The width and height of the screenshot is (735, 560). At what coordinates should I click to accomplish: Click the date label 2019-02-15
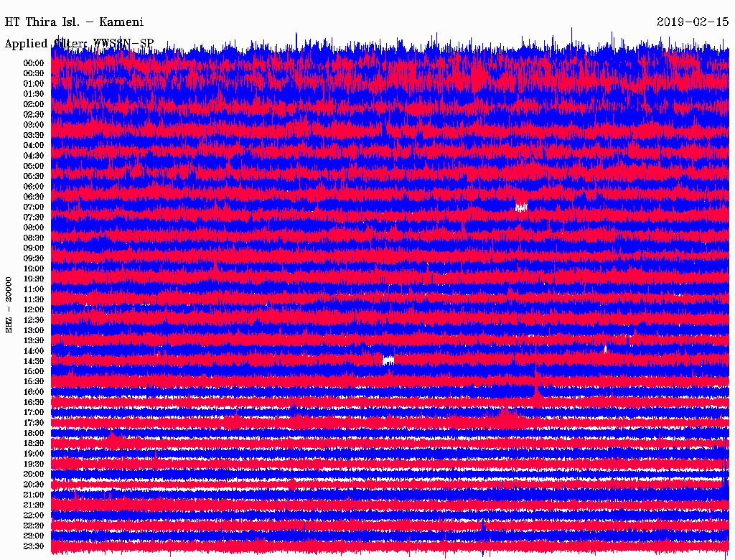(x=692, y=22)
